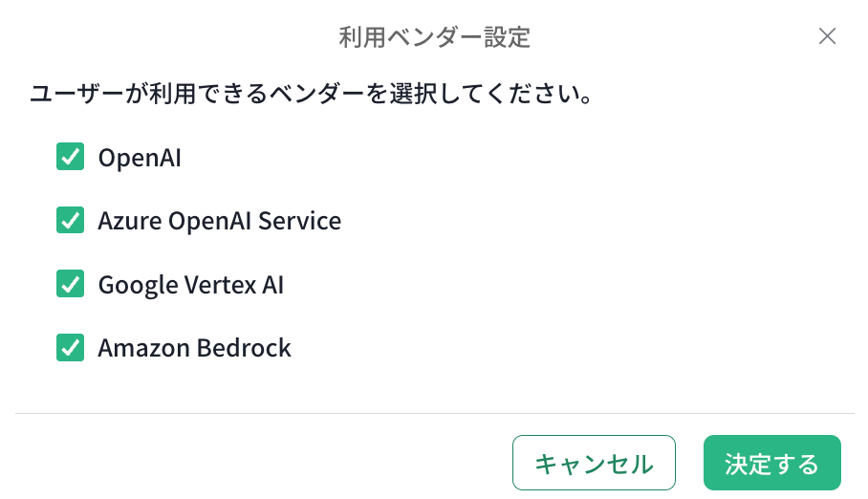Screen dimensions: 868x499
Task: Confirm selection with the 決定する button
Action: 771,464
